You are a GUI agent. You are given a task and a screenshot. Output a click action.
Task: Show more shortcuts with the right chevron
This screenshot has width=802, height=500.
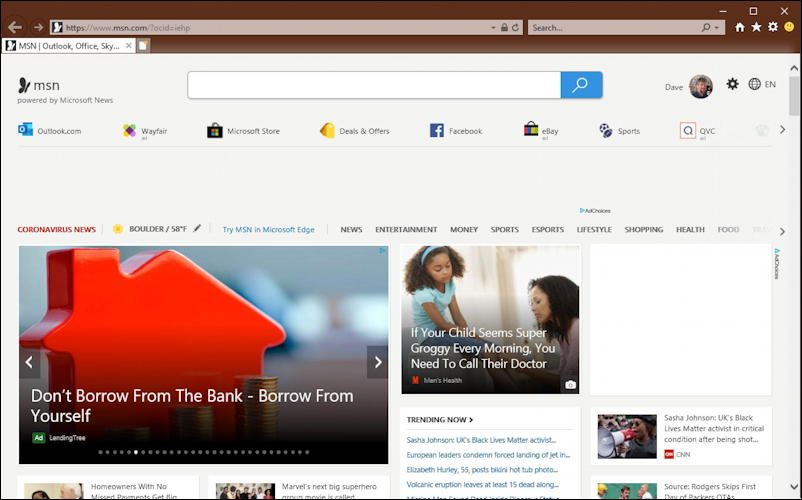[783, 130]
